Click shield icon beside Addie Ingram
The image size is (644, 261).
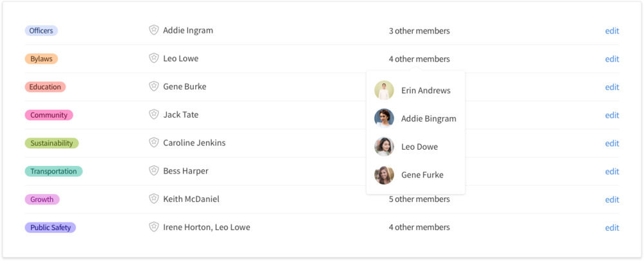(153, 30)
